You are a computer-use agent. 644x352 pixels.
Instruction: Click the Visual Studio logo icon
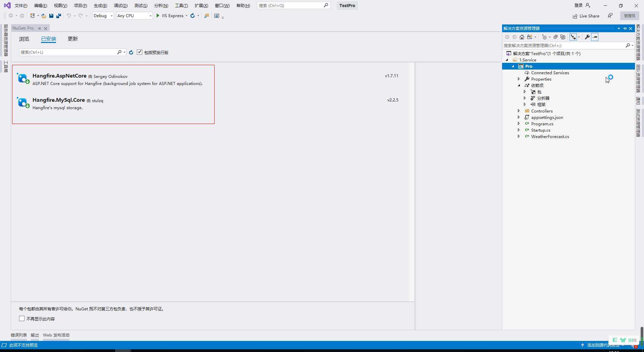(x=7, y=5)
